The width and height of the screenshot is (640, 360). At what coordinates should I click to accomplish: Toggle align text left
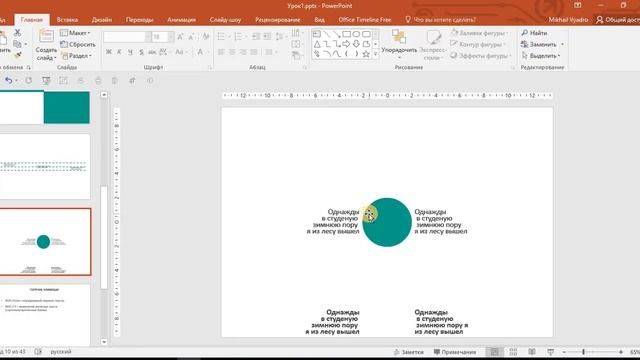pos(221,52)
